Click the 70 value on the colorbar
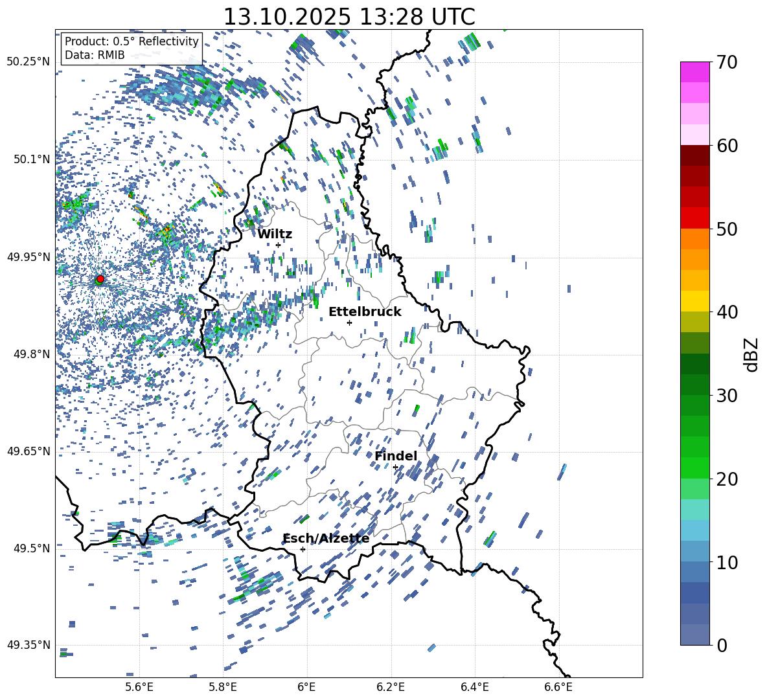This screenshot has height=700, width=767. tap(729, 62)
